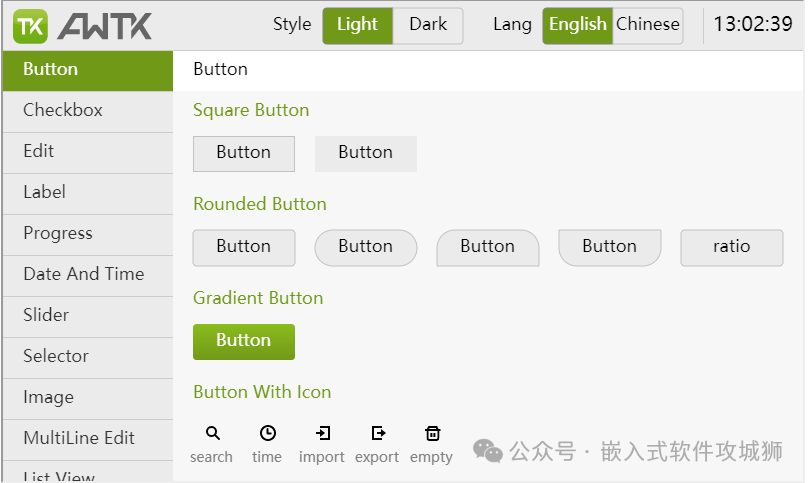
Task: Open the Date And Time page
Action: pyautogui.click(x=88, y=275)
